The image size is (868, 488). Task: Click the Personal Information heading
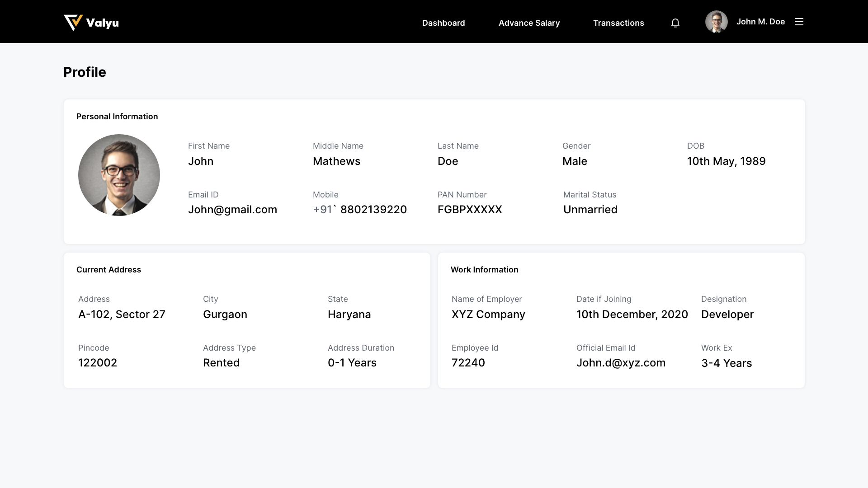[117, 117]
